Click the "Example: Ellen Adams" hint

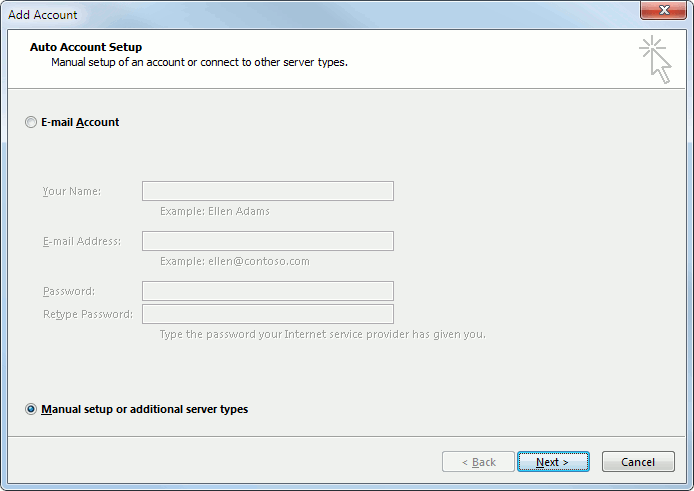[215, 211]
